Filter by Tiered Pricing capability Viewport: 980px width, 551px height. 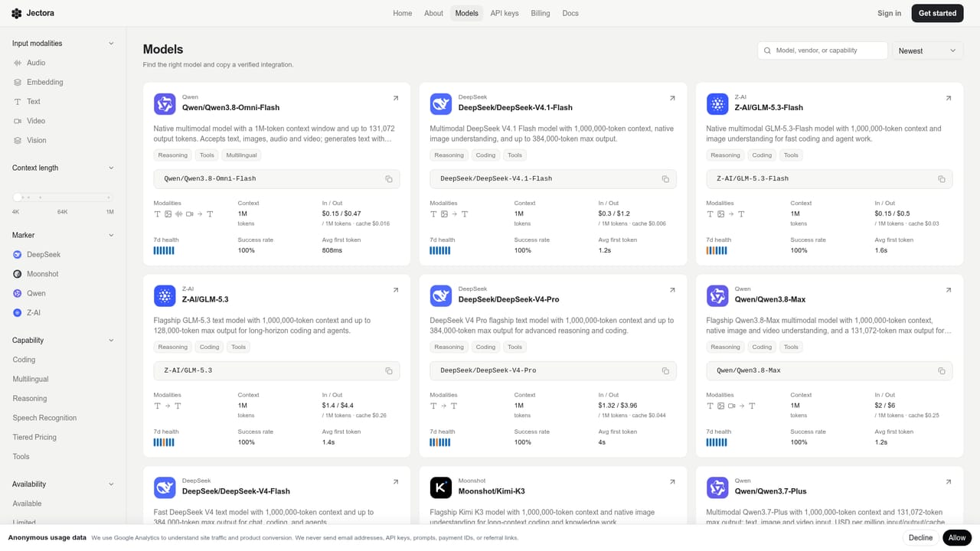click(x=63, y=437)
